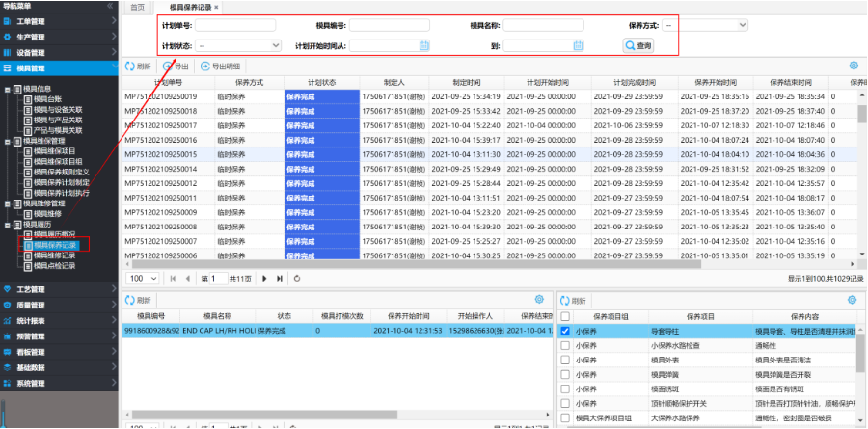Go to first page in main grid pager
Screen dimensions: 868x429
click(174, 279)
